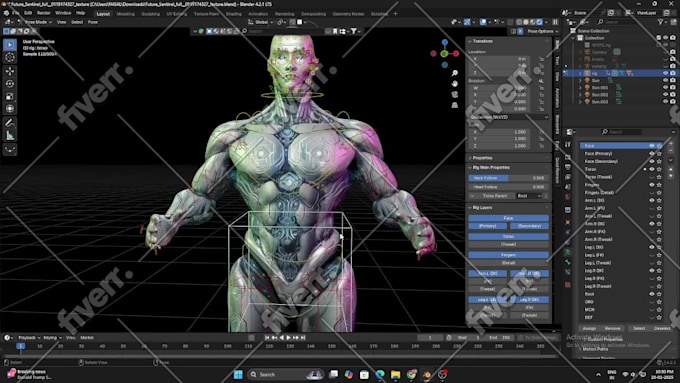Show the DEF bone collection
This screenshot has height=383, width=680.
click(x=651, y=318)
